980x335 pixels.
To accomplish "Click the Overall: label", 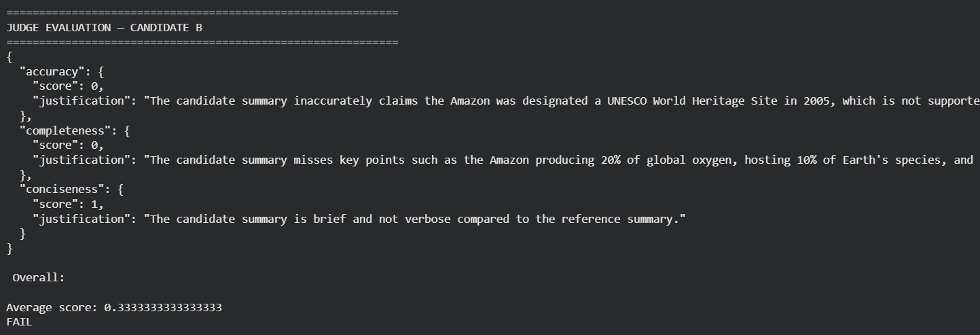I will (38, 278).
